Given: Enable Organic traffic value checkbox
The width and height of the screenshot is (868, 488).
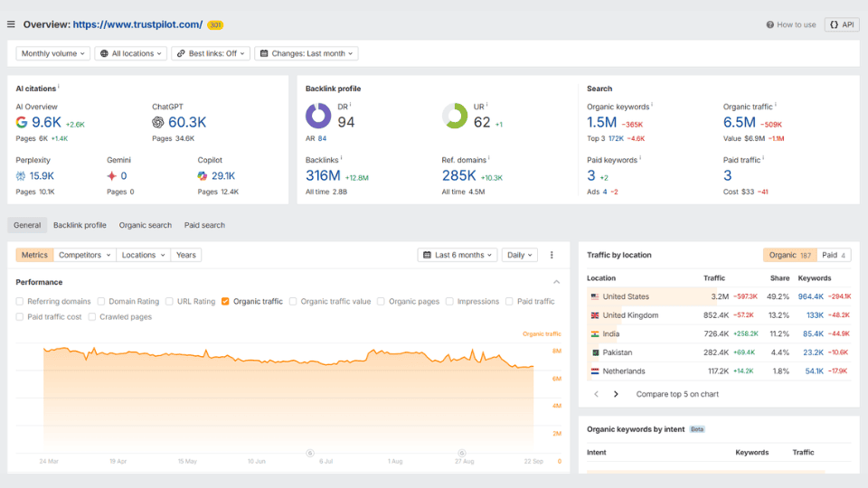Looking at the screenshot, I should pyautogui.click(x=293, y=302).
